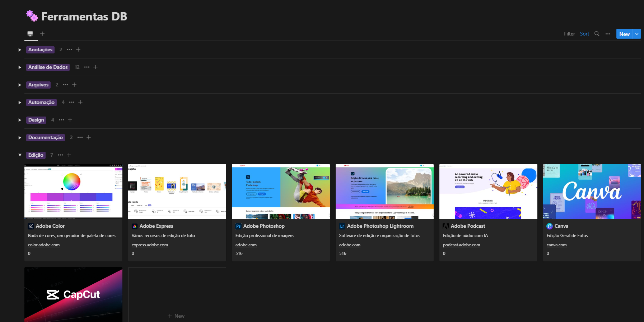Expand the Anotações group
The width and height of the screenshot is (644, 322).
(x=20, y=50)
